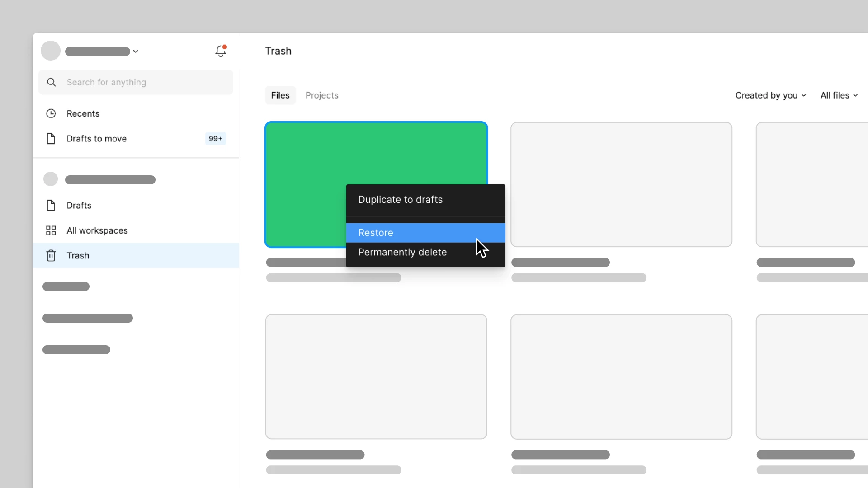This screenshot has height=488, width=868.
Task: Click the 99+ drafts badge
Action: [216, 139]
